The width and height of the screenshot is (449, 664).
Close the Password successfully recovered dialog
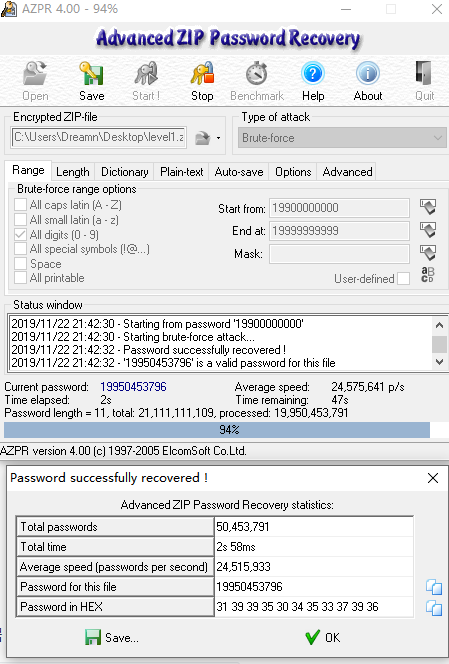click(433, 478)
